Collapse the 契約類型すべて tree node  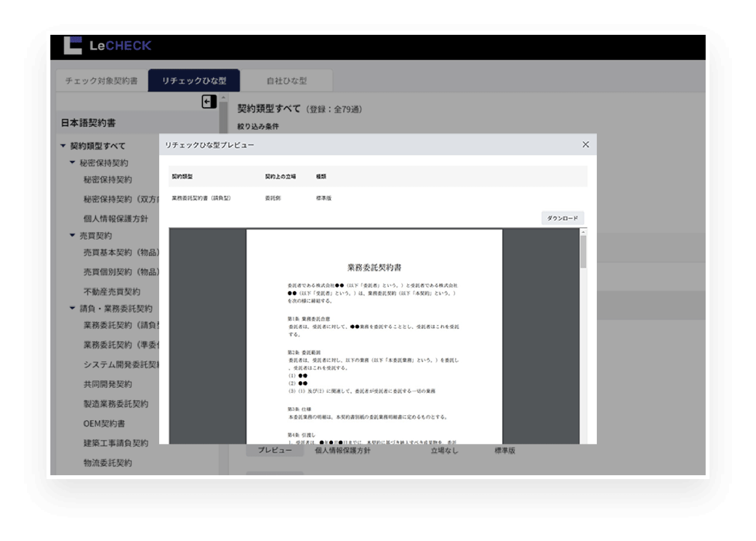point(63,146)
